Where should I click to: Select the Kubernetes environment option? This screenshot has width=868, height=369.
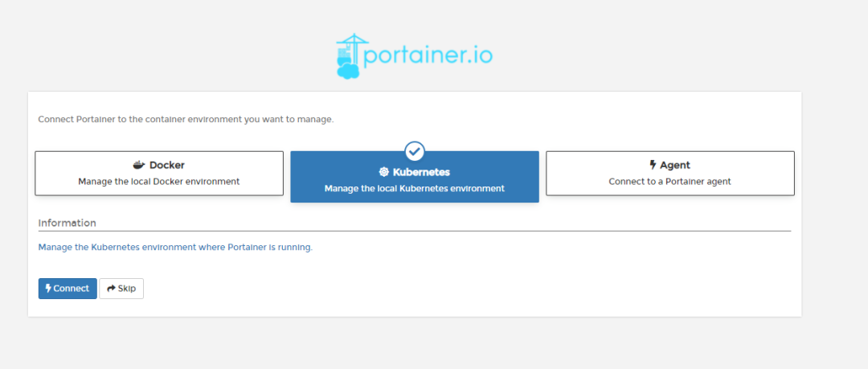pyautogui.click(x=415, y=177)
